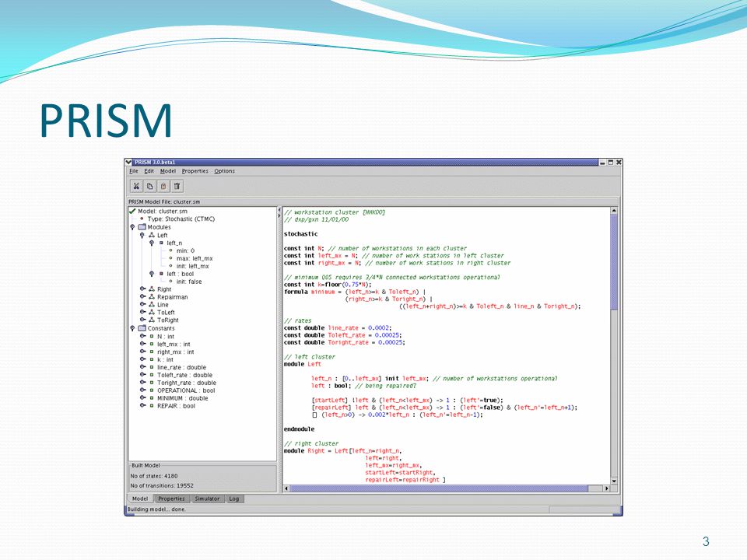This screenshot has height=560, width=747.
Task: Select the 'init: false' tree row
Action: (x=188, y=282)
